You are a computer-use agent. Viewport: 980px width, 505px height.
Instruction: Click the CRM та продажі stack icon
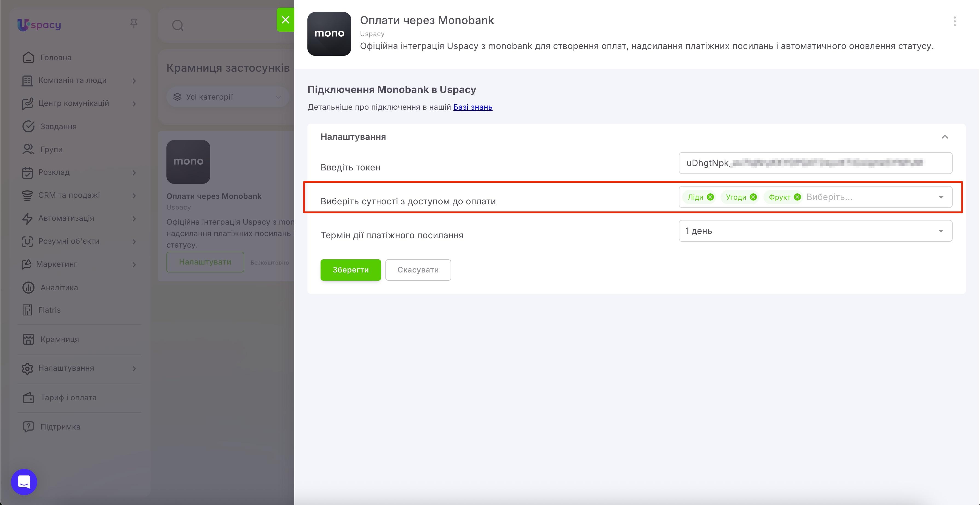click(27, 195)
